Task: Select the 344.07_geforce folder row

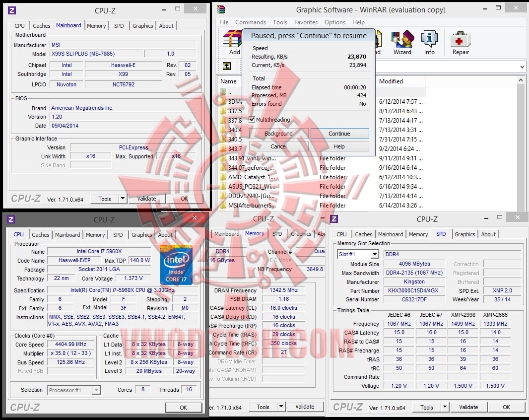Action: point(321,167)
